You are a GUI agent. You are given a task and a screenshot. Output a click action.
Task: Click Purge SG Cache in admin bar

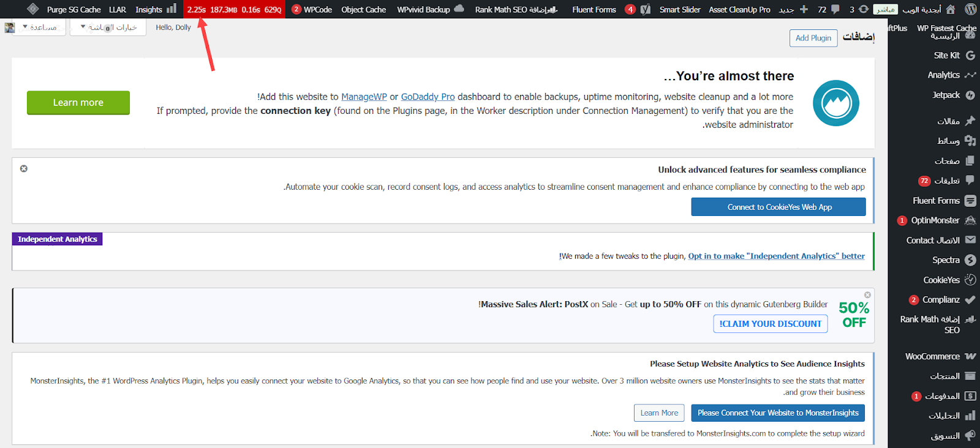click(73, 9)
